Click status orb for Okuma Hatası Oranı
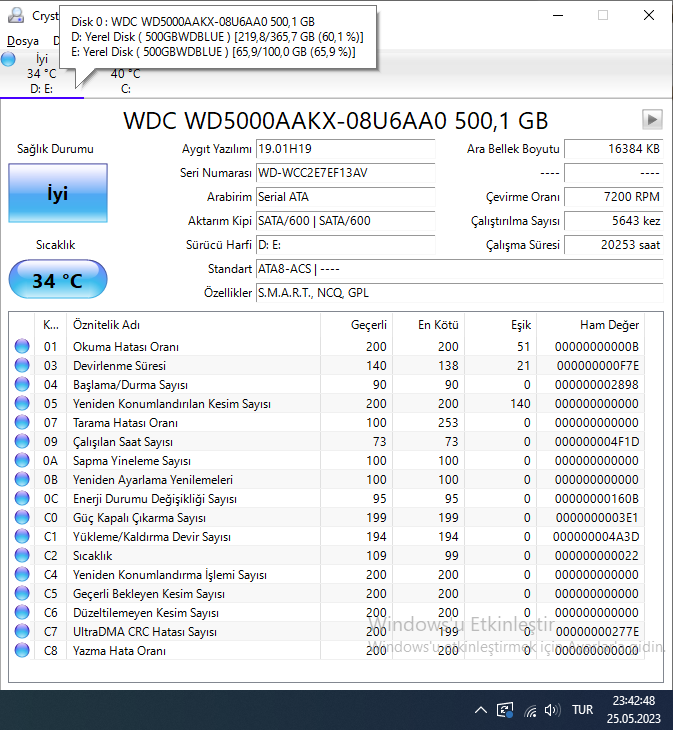The image size is (673, 730). [22, 346]
